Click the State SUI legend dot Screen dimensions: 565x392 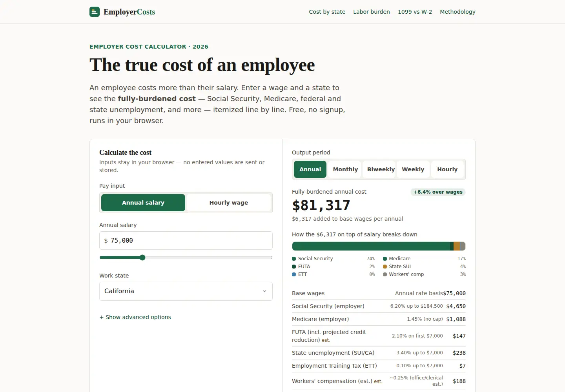(385, 267)
